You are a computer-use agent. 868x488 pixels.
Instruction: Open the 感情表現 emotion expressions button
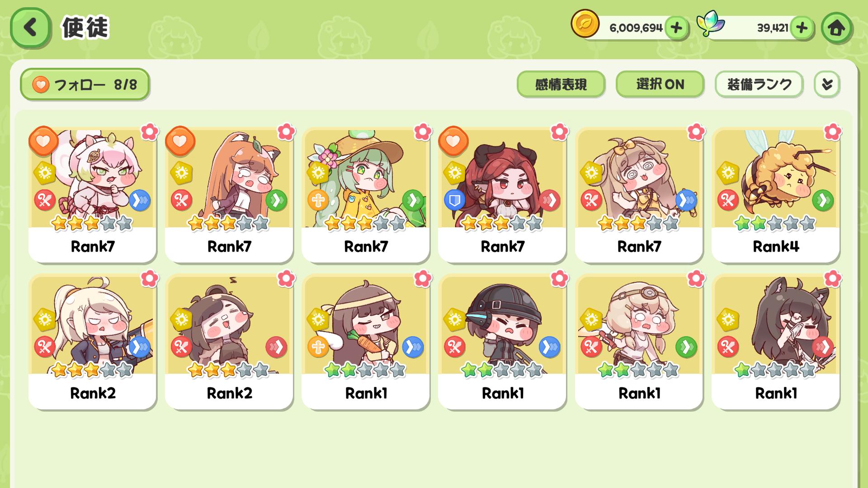[x=561, y=84]
